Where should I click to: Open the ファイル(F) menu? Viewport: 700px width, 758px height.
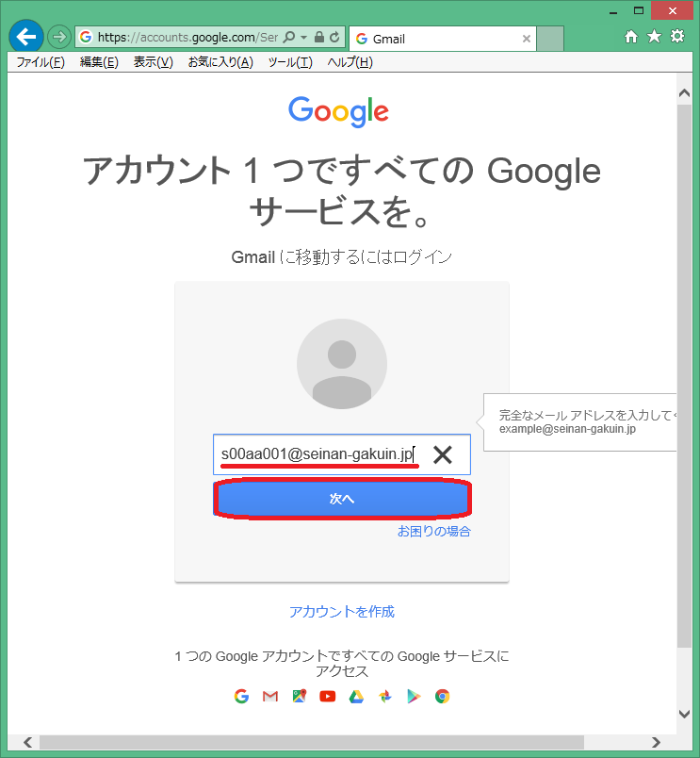point(41,62)
